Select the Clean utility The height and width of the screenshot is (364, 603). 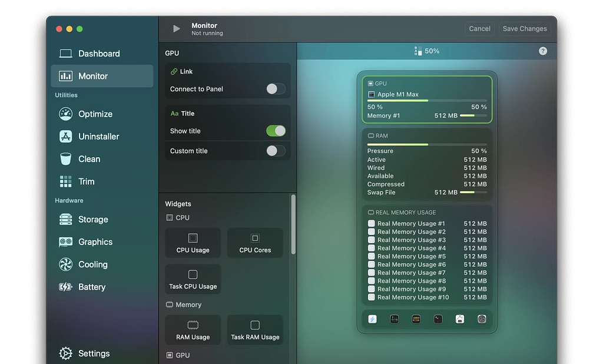point(89,159)
